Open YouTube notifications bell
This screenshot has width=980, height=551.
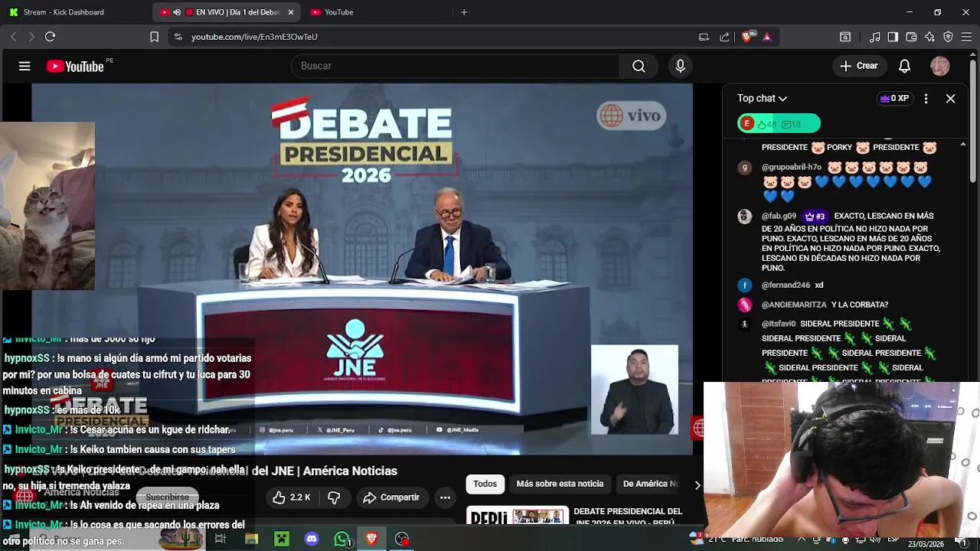click(904, 67)
